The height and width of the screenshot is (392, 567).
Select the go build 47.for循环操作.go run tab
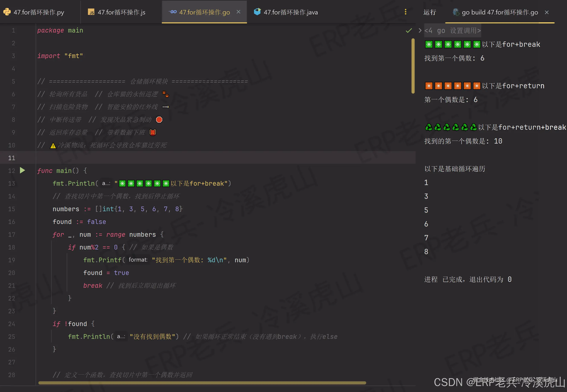pos(500,12)
